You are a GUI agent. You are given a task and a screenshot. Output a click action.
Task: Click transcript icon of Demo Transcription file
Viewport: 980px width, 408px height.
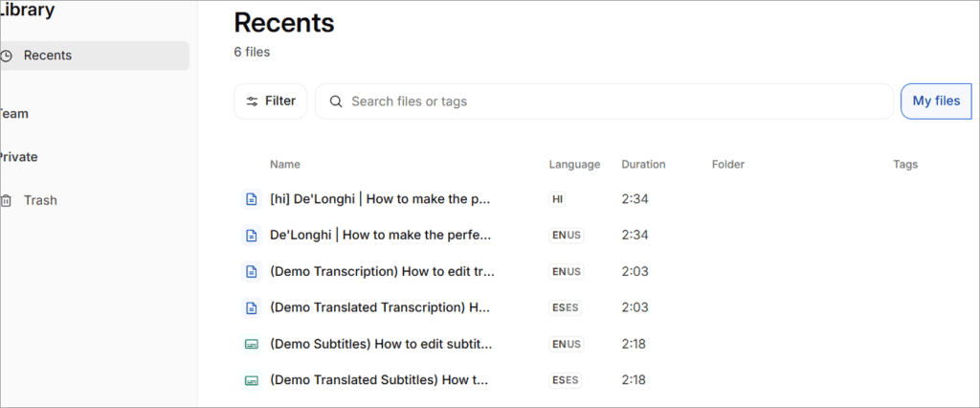[252, 272]
